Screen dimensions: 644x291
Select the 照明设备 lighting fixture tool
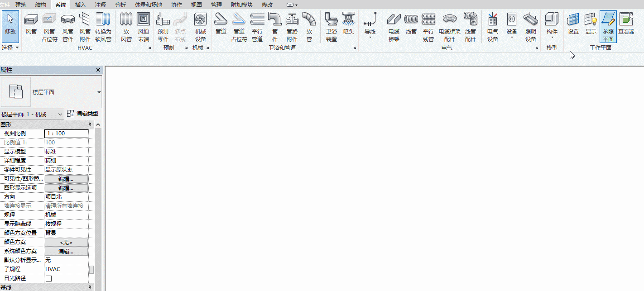pyautogui.click(x=531, y=26)
